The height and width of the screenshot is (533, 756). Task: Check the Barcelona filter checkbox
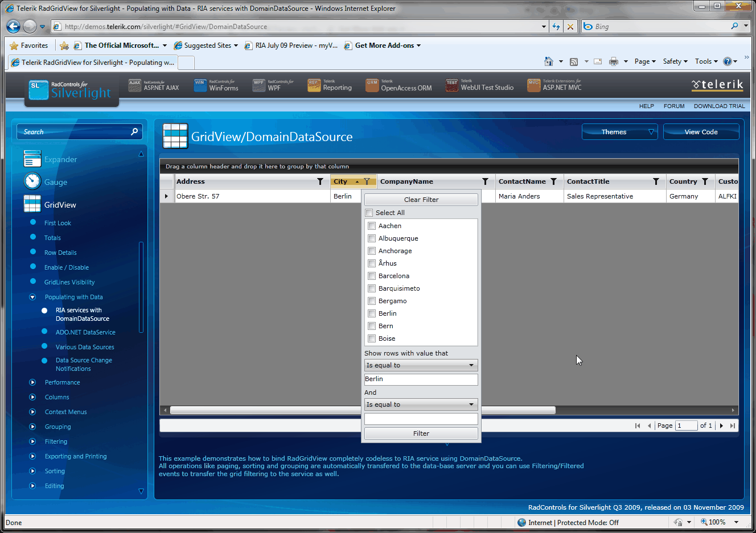point(372,276)
